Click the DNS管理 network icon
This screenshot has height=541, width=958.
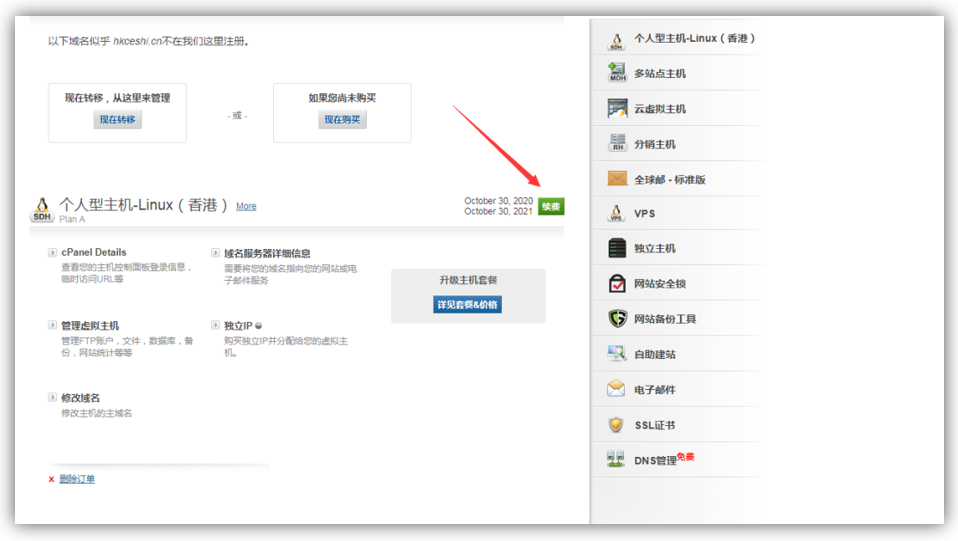click(616, 459)
